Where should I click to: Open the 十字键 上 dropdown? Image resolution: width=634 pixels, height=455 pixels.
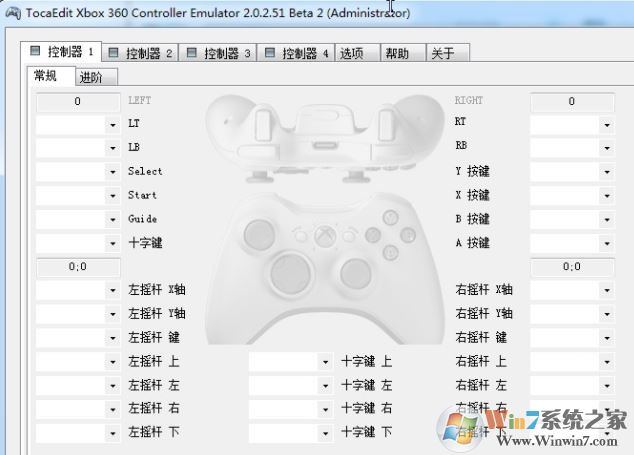(291, 362)
